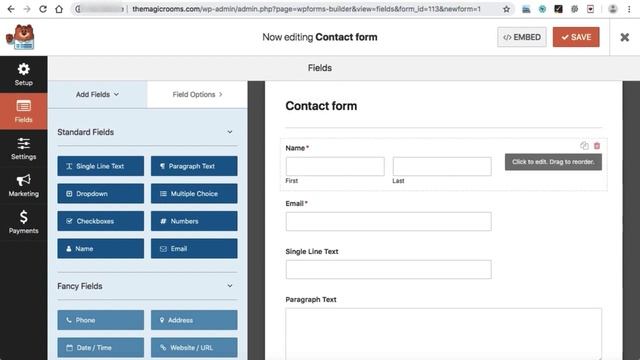The height and width of the screenshot is (360, 640).
Task: Open the Setup gear panel
Action: tap(24, 74)
